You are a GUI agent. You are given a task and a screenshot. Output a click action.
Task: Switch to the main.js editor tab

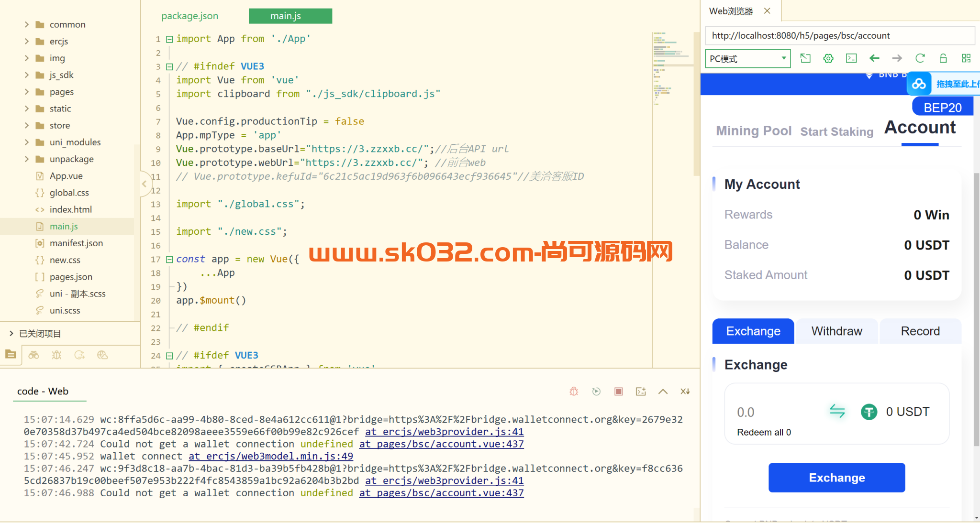coord(290,16)
